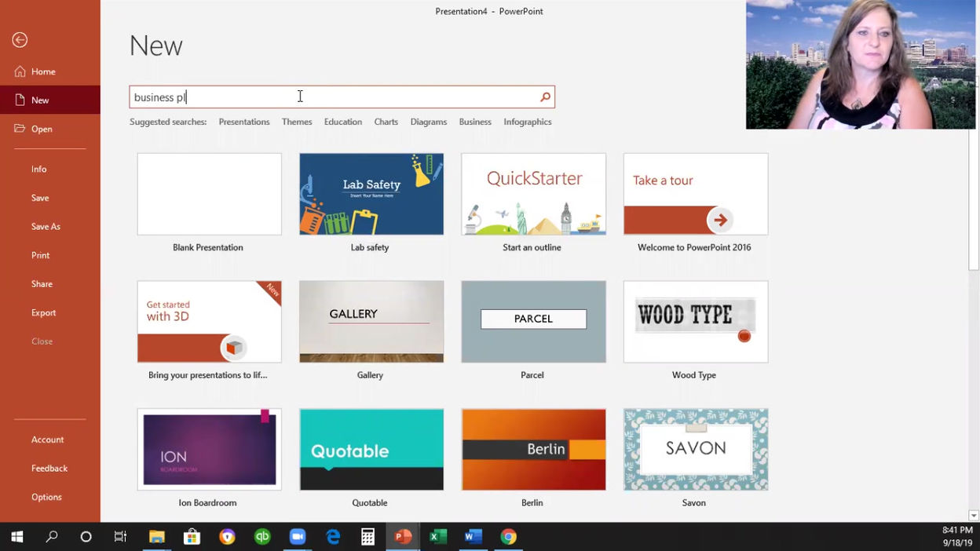Open Take a tour template
Viewport: 980px width, 551px height.
coord(696,194)
